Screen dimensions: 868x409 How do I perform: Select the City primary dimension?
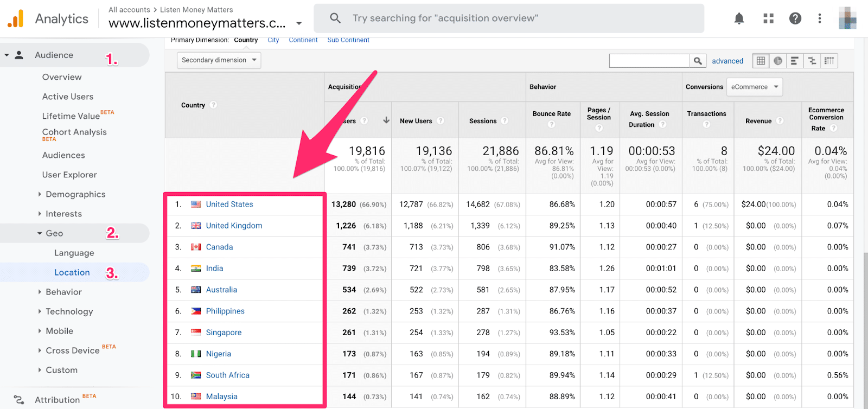[x=273, y=40]
